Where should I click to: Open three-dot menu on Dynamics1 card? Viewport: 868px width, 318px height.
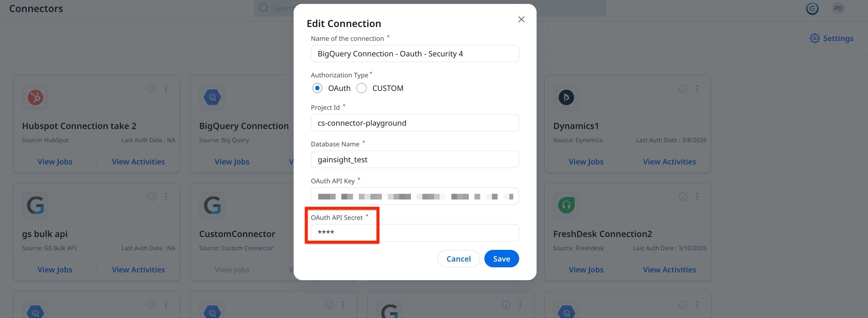(697, 89)
